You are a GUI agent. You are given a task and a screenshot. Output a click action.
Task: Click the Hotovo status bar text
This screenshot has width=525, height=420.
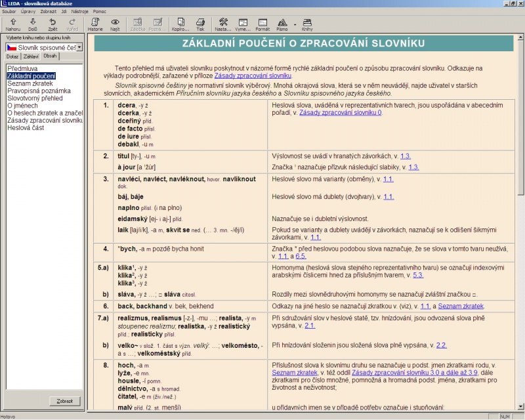[8, 417]
